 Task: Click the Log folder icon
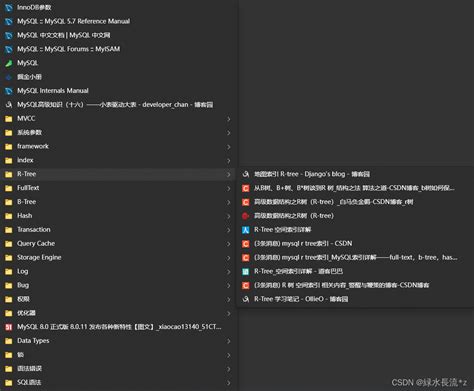[9, 271]
